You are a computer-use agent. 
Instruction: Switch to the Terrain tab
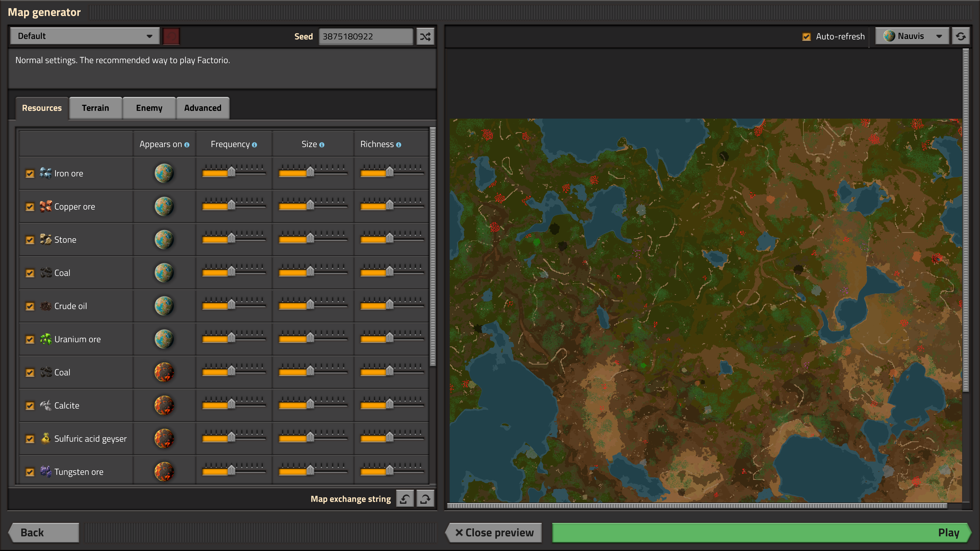point(95,108)
